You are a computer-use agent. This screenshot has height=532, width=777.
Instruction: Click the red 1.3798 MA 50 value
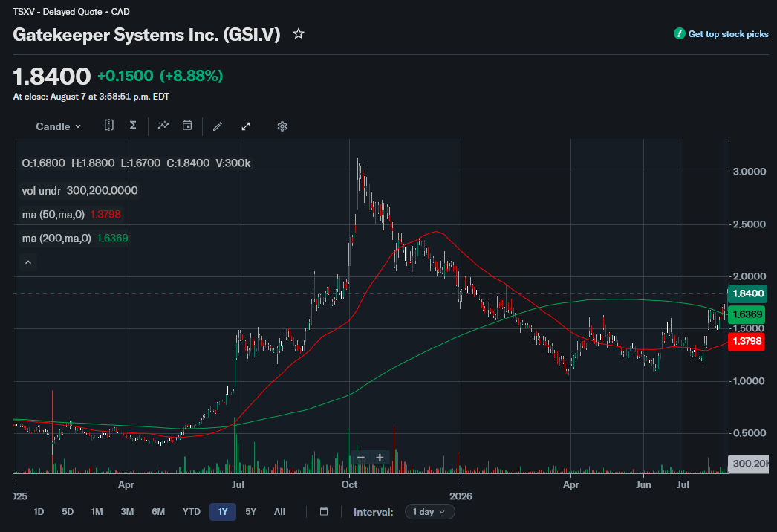[105, 215]
